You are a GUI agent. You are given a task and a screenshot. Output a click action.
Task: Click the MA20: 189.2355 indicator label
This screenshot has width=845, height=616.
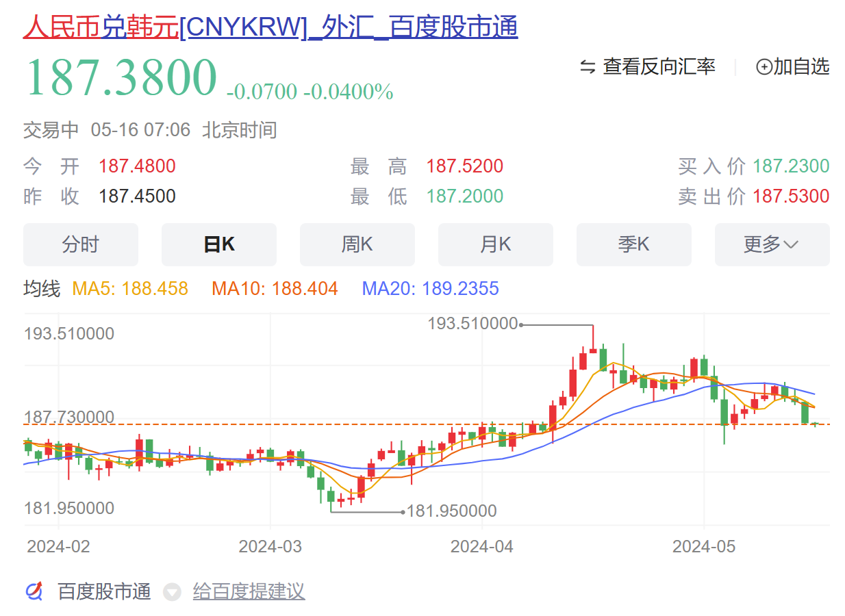click(431, 289)
